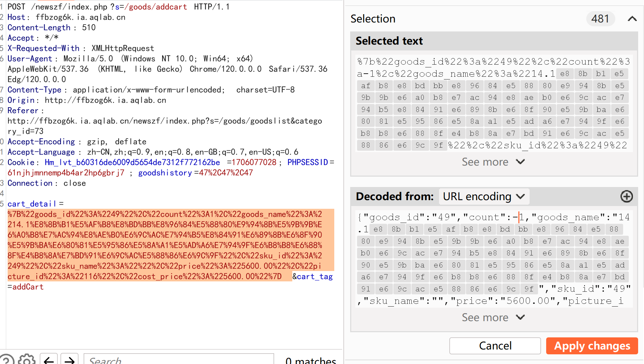Image resolution: width=644 pixels, height=364 pixels.
Task: Open the search settings gear icon
Action: [x=27, y=360]
